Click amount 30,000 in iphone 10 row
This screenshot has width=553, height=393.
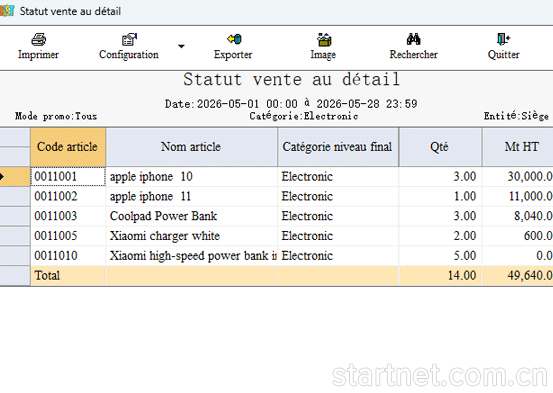518,176
